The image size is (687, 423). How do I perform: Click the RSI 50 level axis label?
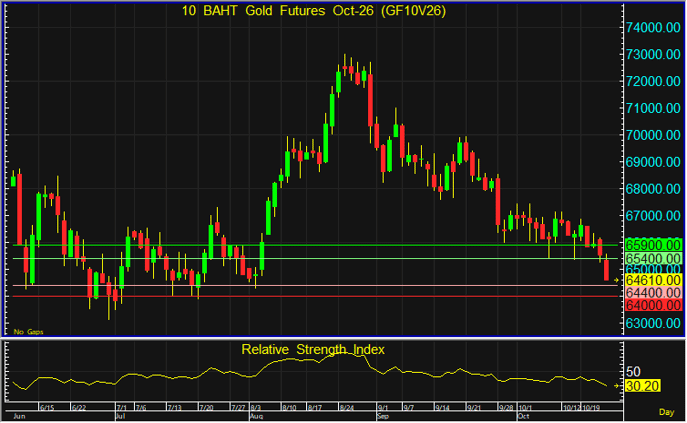coord(633,372)
